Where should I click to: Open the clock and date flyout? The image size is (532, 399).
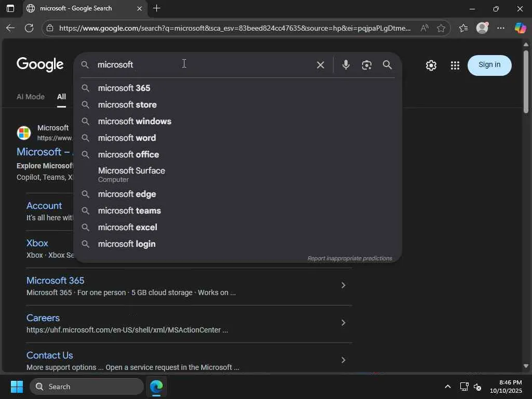pyautogui.click(x=506, y=387)
